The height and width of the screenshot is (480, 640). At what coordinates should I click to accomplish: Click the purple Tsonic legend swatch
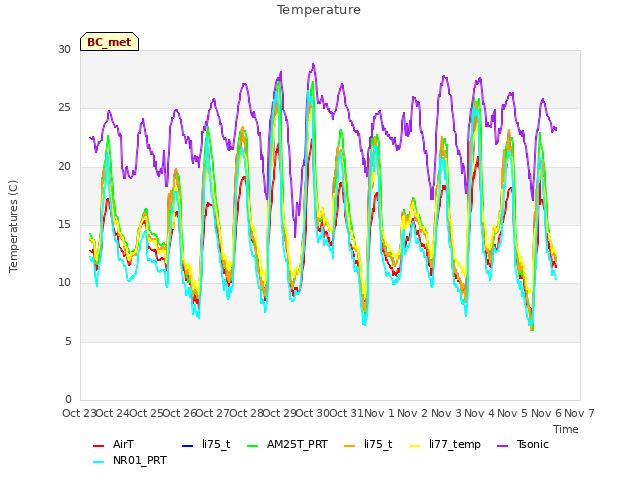[x=502, y=445]
